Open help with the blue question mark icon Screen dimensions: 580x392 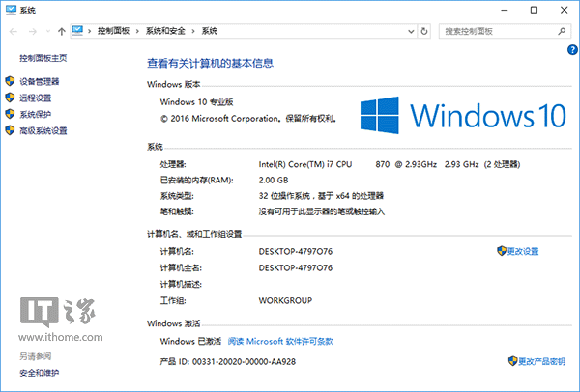pyautogui.click(x=572, y=49)
